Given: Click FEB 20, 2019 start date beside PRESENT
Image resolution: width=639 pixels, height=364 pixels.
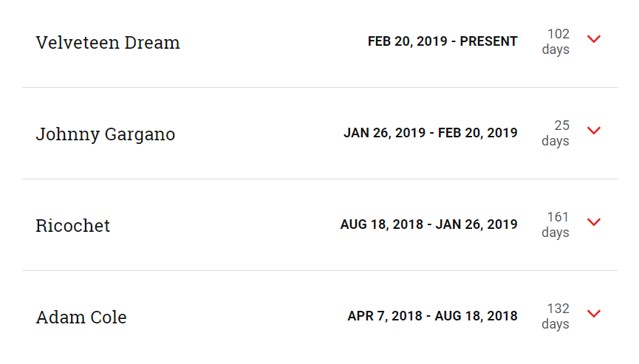Looking at the screenshot, I should click(x=408, y=41).
